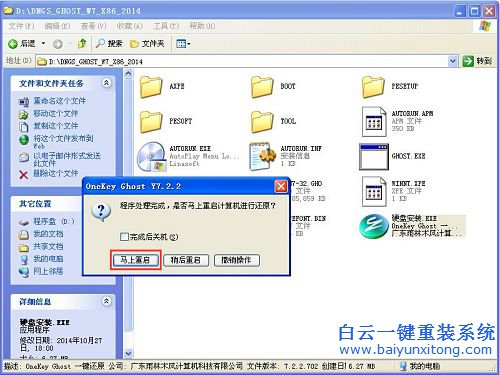This screenshot has width=500, height=375.
Task: Click sidebar scrollbar down arrow
Action: tap(129, 353)
